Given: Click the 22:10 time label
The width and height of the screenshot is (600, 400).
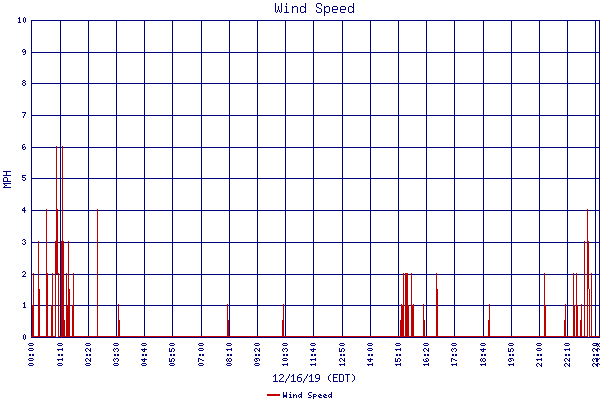Looking at the screenshot, I should coord(567,354).
